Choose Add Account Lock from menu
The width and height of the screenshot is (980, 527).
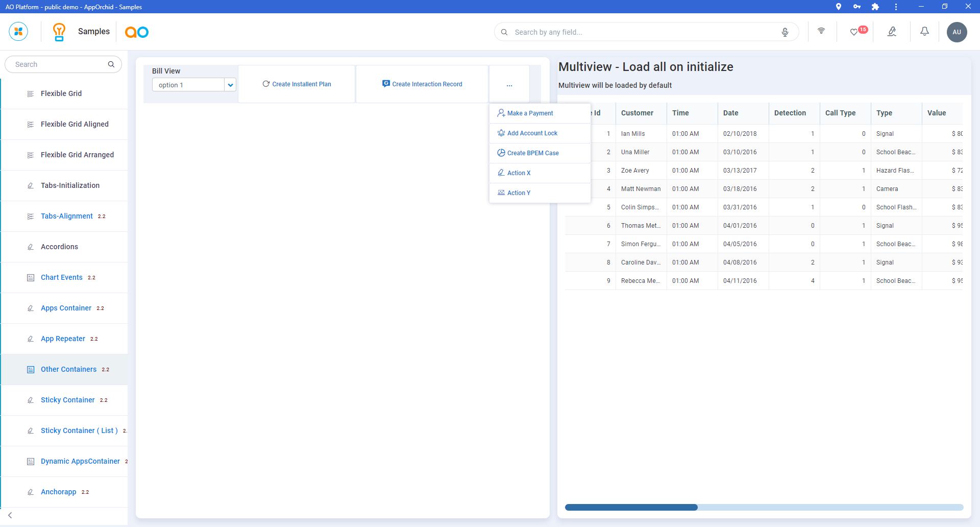click(532, 133)
